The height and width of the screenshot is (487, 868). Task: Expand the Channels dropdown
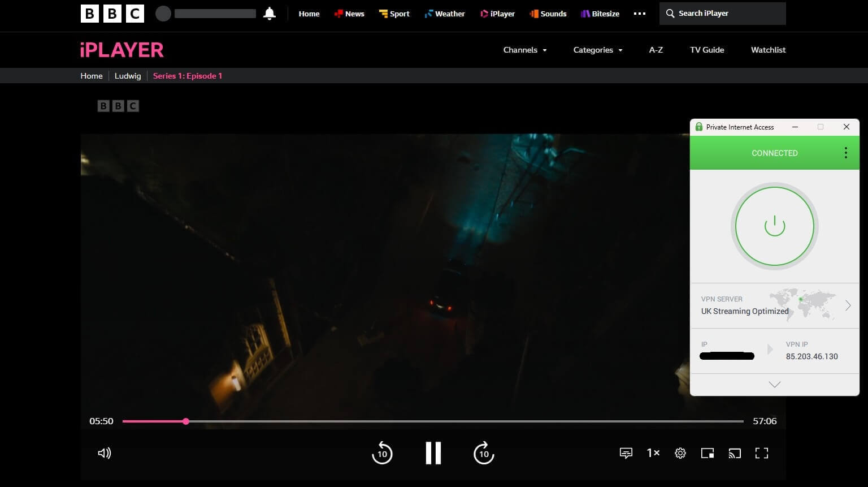coord(525,50)
